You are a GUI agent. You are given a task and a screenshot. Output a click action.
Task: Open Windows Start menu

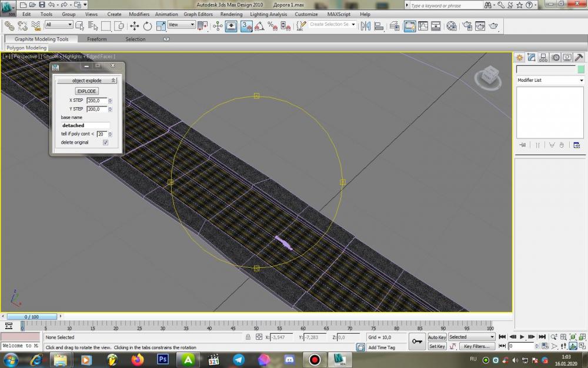10,360
